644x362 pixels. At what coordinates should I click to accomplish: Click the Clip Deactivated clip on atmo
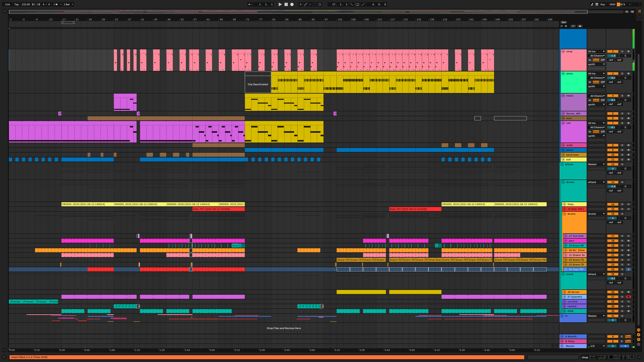258,82
